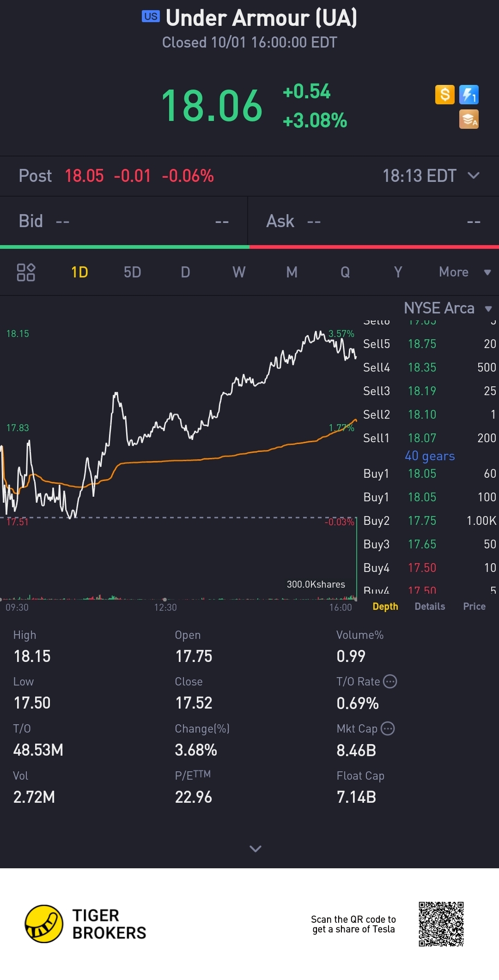Expand post-market time dropdown at 18:13 EDT
Screen dimensions: 499x980
click(x=431, y=176)
